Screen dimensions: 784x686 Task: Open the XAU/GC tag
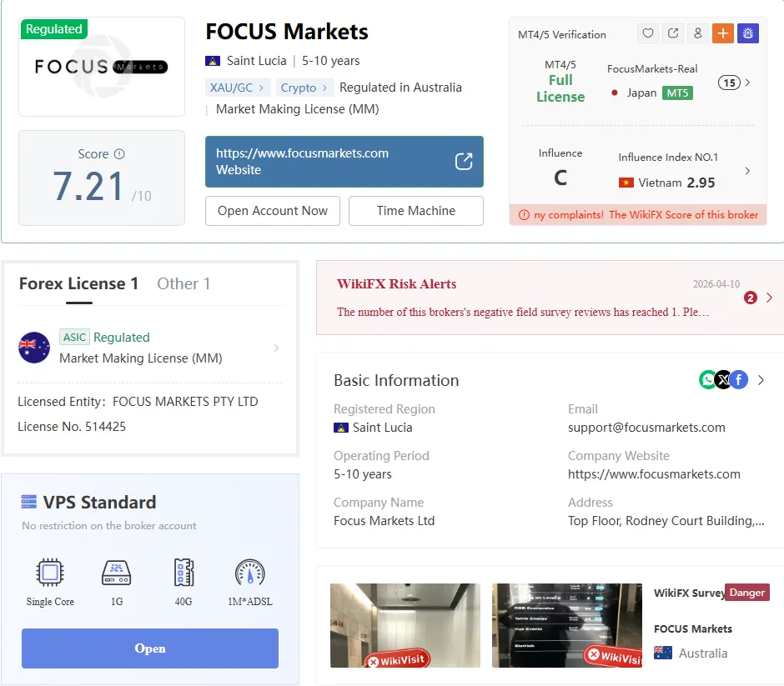point(237,88)
